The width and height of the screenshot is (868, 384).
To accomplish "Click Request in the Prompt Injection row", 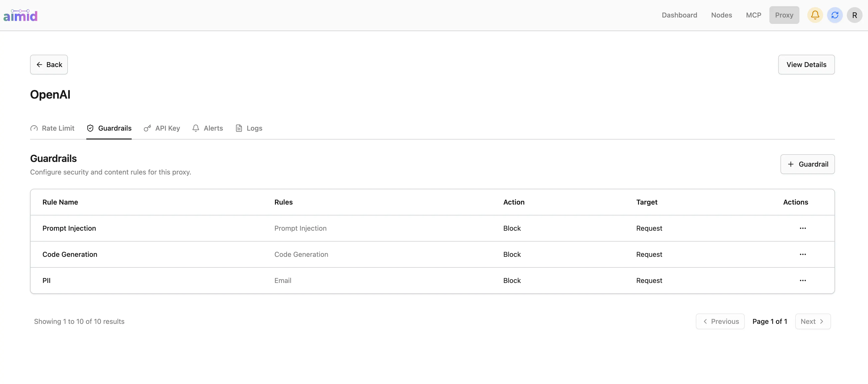I will pyautogui.click(x=649, y=228).
